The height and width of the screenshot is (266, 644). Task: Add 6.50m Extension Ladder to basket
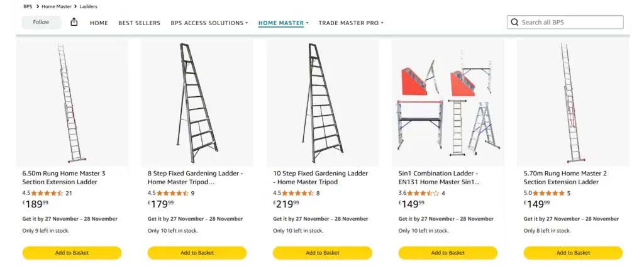72,253
